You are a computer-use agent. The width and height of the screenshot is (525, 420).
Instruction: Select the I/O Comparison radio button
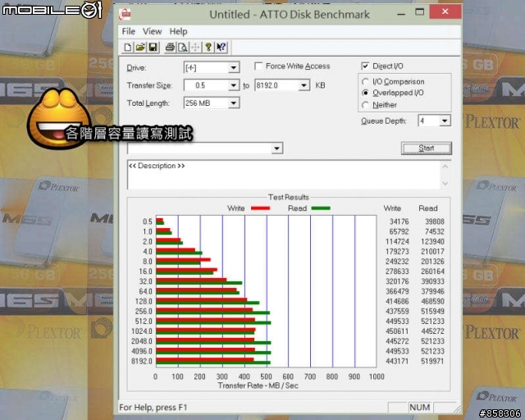point(365,82)
